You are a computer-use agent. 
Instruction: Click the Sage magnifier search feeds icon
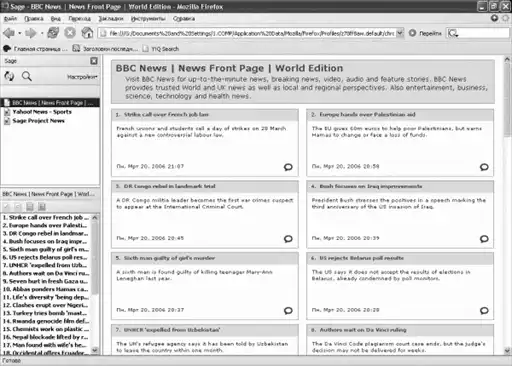pyautogui.click(x=27, y=76)
